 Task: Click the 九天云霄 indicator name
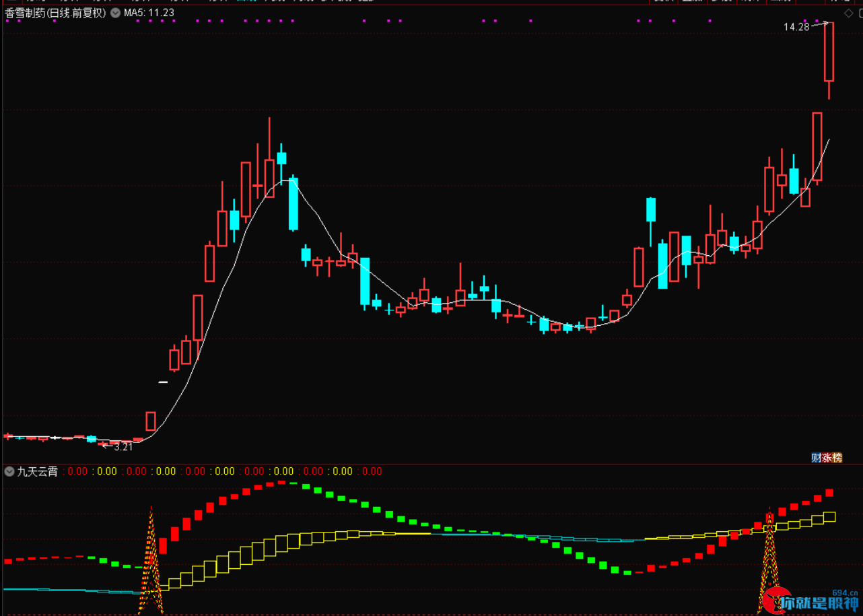[37, 471]
